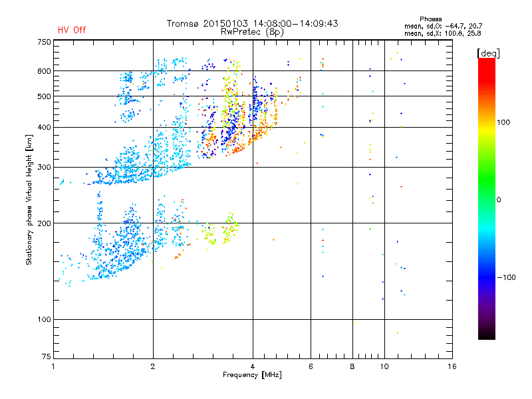Select the 'mean, sd,X: 100.8, 25.8' line
Screen dimensions: 532x399
click(442, 33)
